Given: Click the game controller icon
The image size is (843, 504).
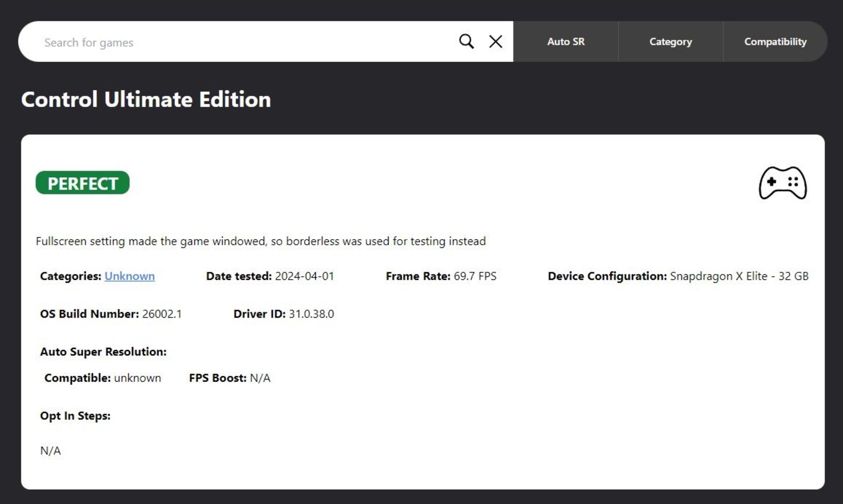Looking at the screenshot, I should [x=783, y=183].
